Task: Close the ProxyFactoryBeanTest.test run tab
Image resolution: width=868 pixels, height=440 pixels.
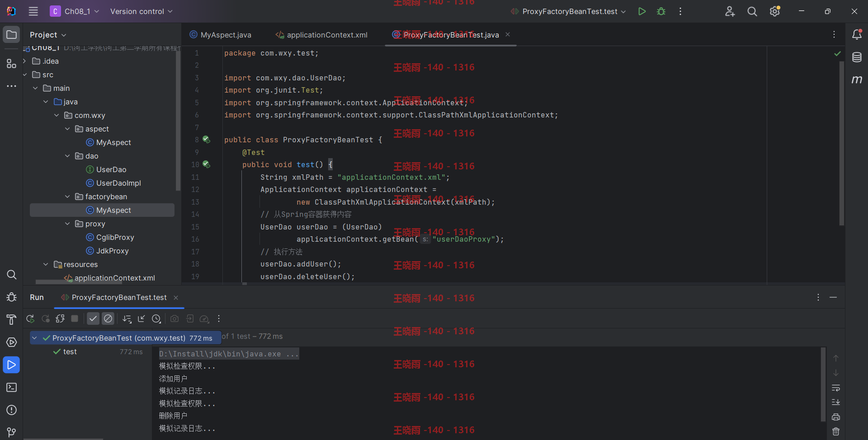Action: click(x=176, y=297)
